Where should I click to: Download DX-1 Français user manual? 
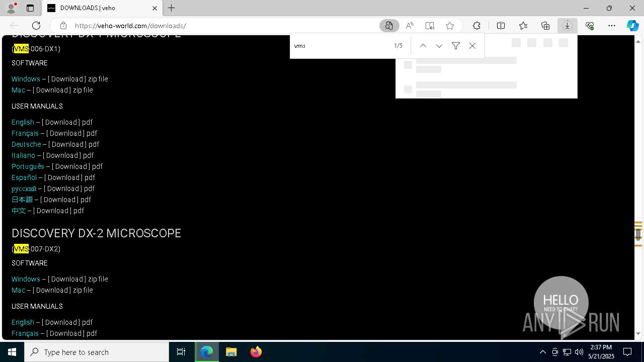coord(64,133)
